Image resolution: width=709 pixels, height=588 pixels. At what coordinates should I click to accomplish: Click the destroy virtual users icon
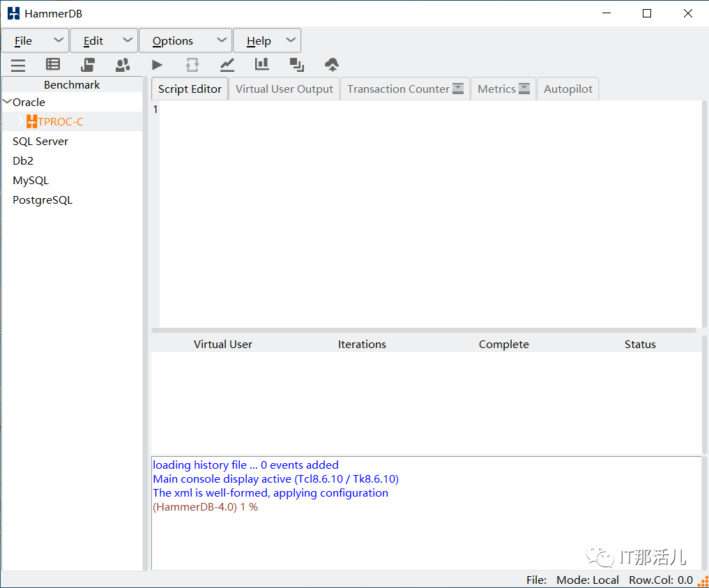click(192, 65)
